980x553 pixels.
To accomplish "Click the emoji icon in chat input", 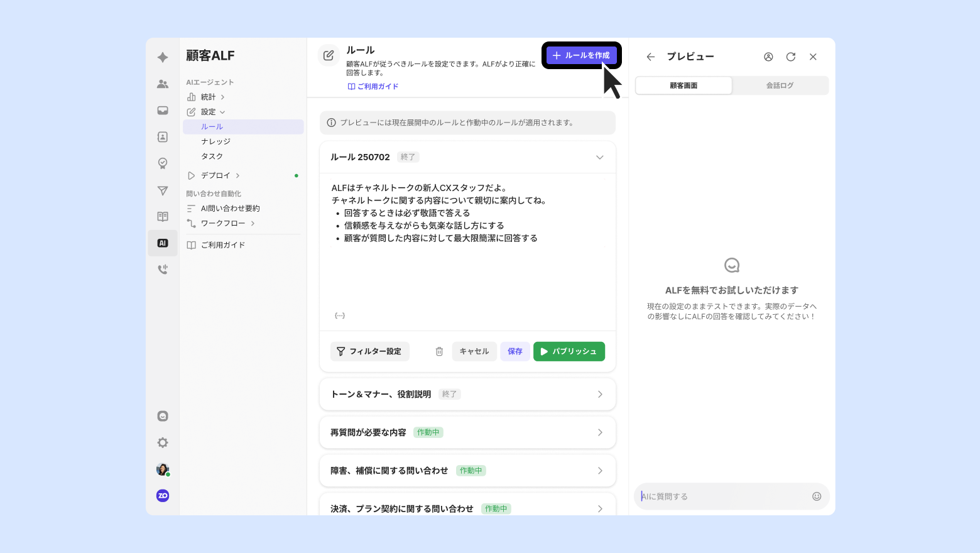I will click(817, 496).
